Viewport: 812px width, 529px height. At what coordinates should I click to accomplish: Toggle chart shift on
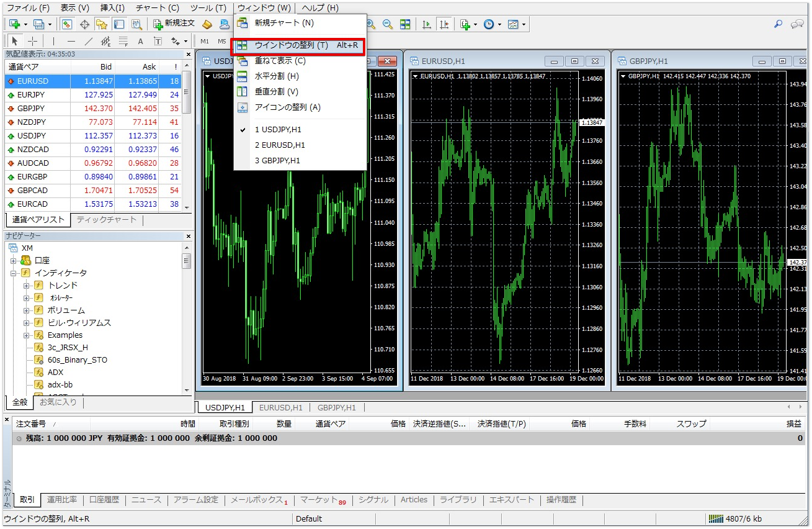click(x=444, y=24)
